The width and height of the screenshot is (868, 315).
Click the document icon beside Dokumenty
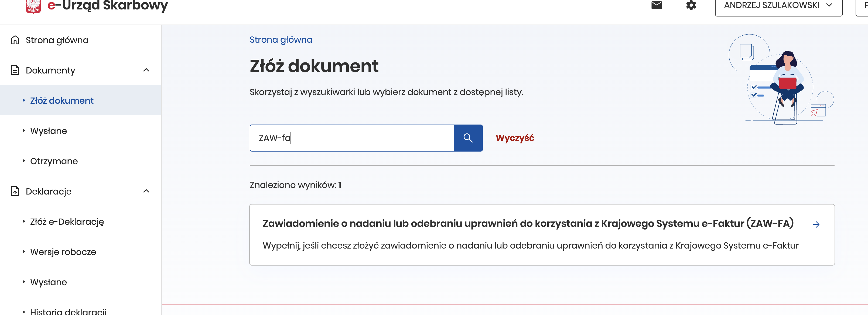pos(15,70)
